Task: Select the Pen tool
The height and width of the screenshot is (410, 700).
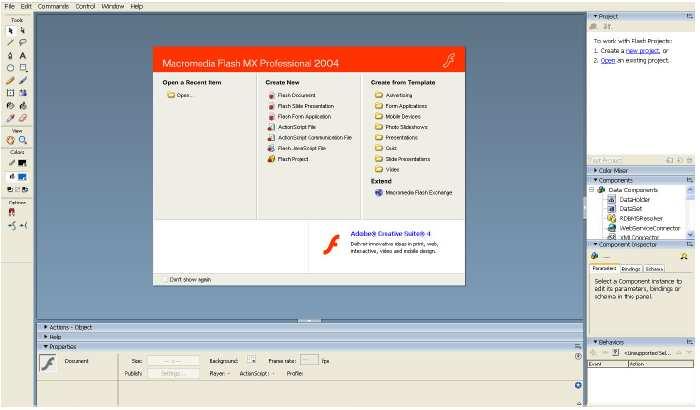Action: pos(11,55)
